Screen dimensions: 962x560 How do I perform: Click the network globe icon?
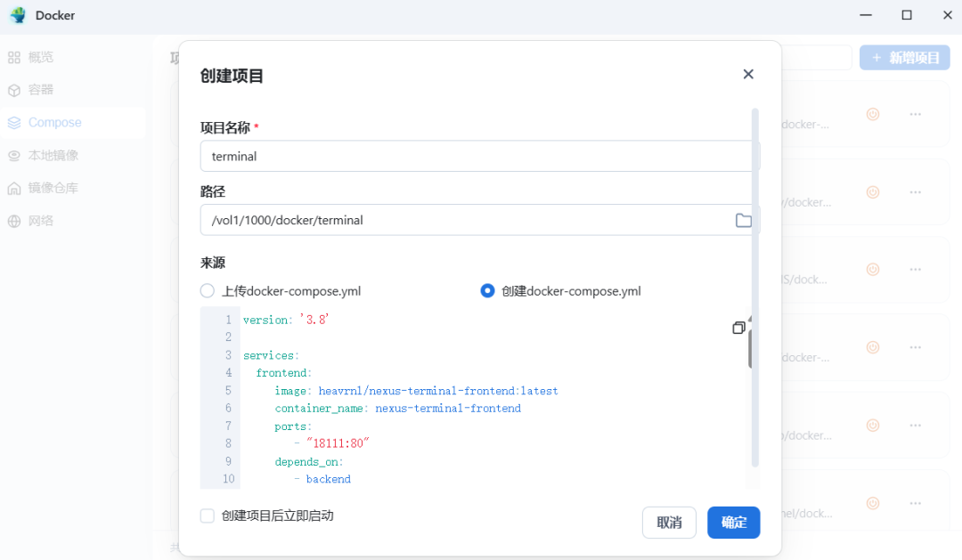tap(13, 221)
